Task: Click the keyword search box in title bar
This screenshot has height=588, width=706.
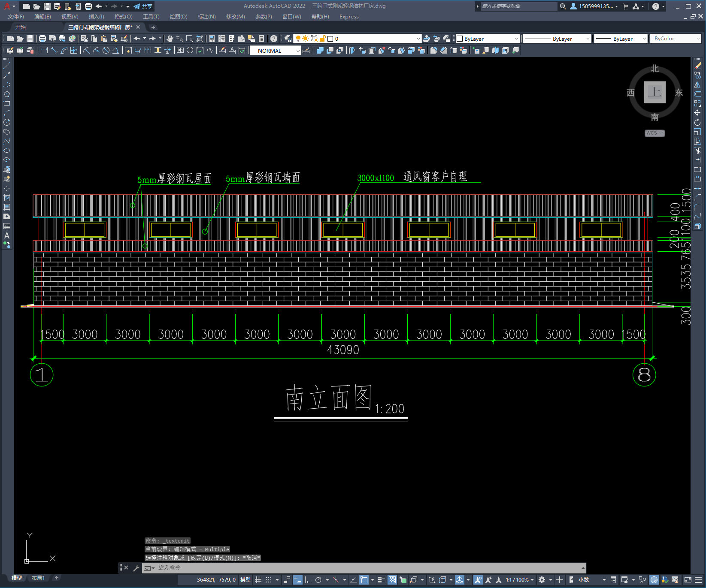Action: coord(519,6)
